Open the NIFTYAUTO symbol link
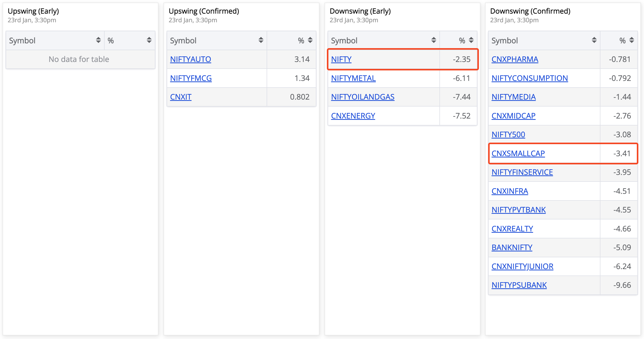 click(x=190, y=59)
